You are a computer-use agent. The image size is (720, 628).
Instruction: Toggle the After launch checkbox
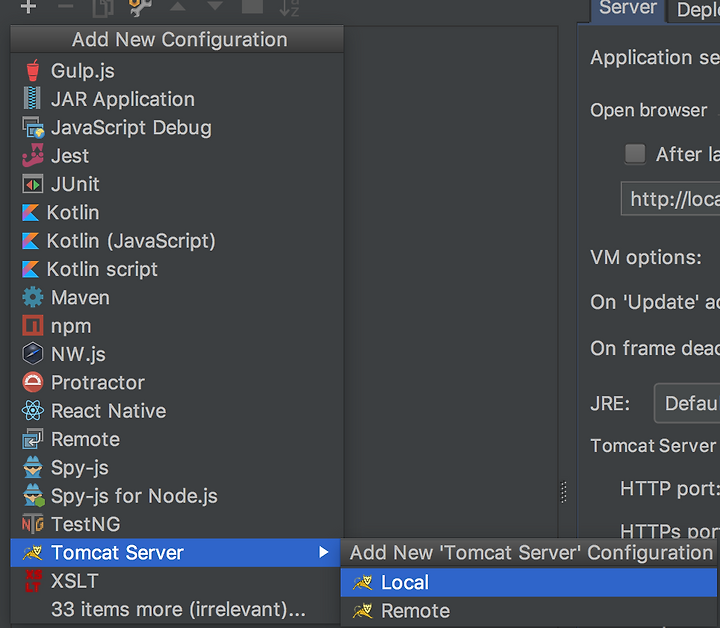coord(635,154)
